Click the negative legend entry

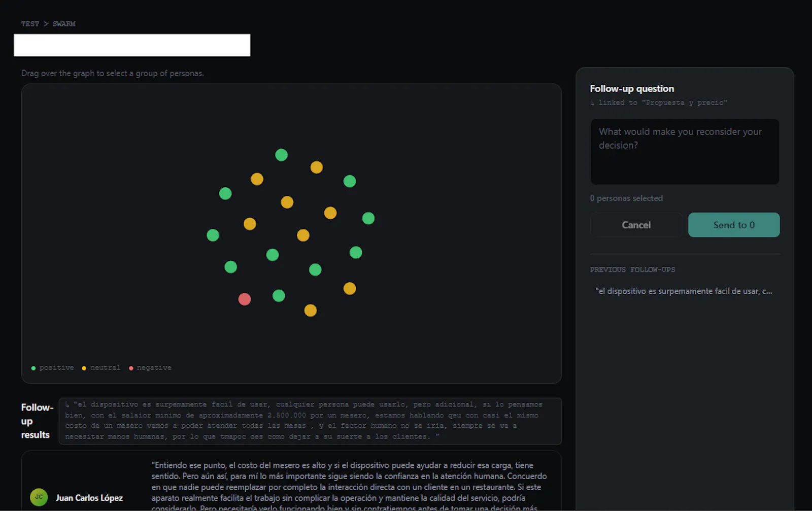tap(150, 367)
